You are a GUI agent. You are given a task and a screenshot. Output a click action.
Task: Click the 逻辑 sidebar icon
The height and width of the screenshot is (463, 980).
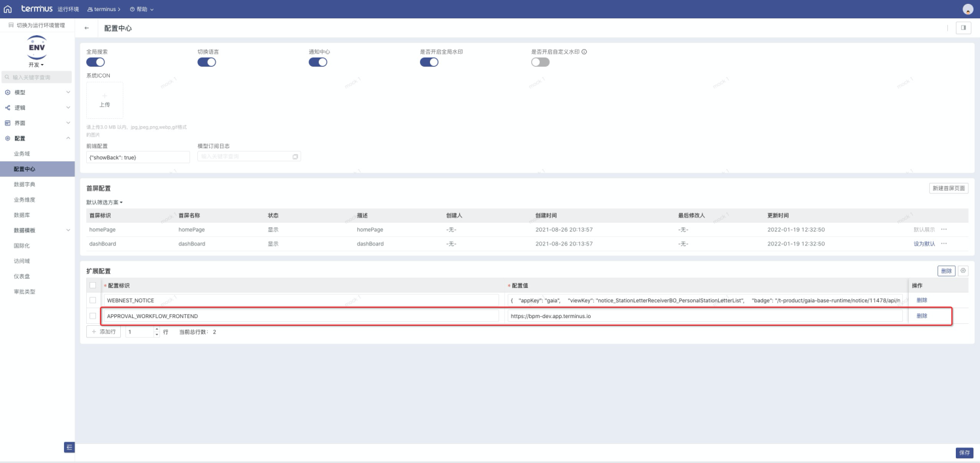(x=8, y=108)
